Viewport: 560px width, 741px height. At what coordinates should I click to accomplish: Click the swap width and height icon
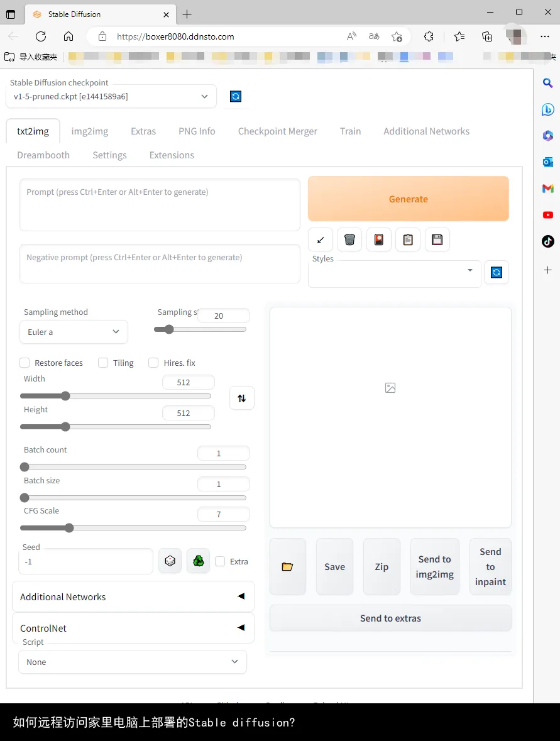242,398
